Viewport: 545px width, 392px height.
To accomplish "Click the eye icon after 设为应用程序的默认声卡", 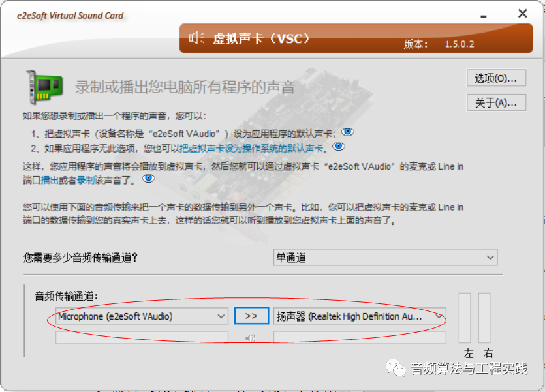I will (347, 132).
